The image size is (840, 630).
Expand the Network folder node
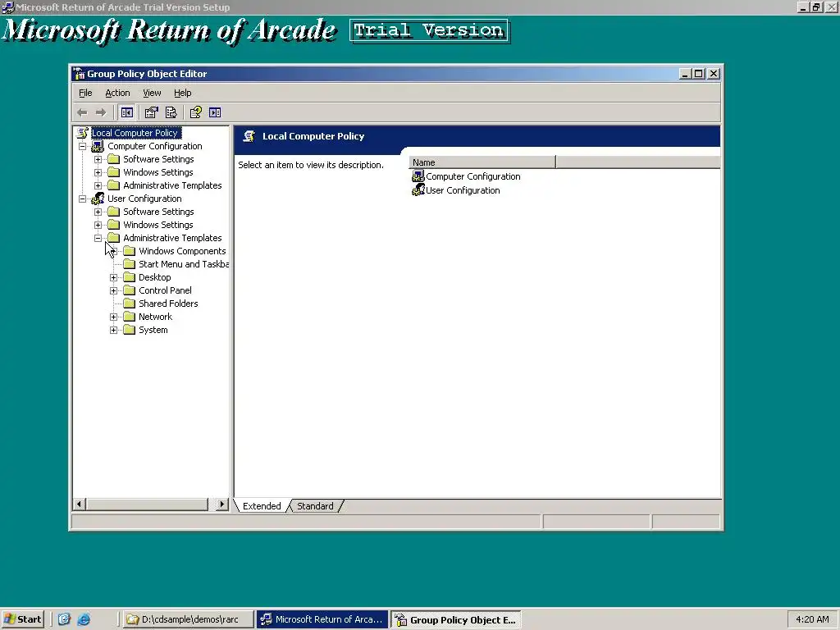tap(113, 317)
